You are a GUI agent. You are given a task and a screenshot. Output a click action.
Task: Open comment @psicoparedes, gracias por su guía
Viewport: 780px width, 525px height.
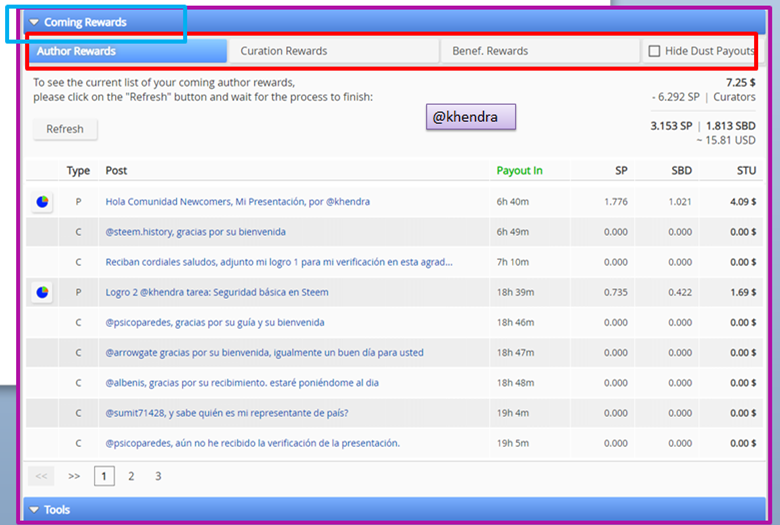point(215,322)
